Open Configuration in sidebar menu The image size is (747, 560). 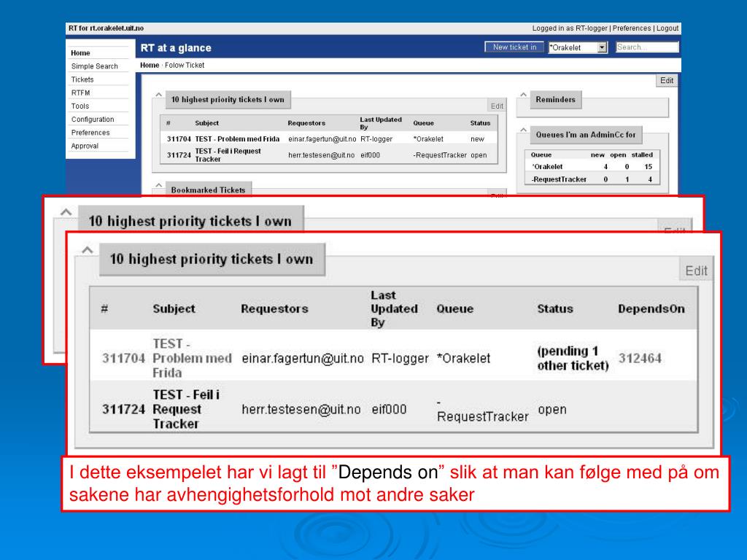tap(93, 120)
